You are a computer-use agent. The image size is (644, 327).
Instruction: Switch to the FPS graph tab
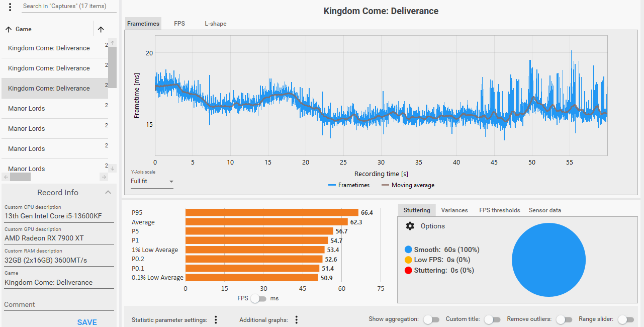(179, 24)
